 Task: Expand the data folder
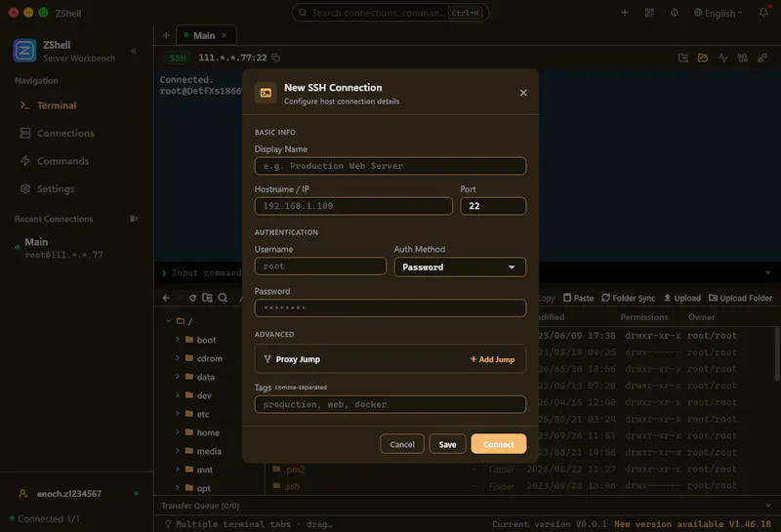pyautogui.click(x=177, y=376)
